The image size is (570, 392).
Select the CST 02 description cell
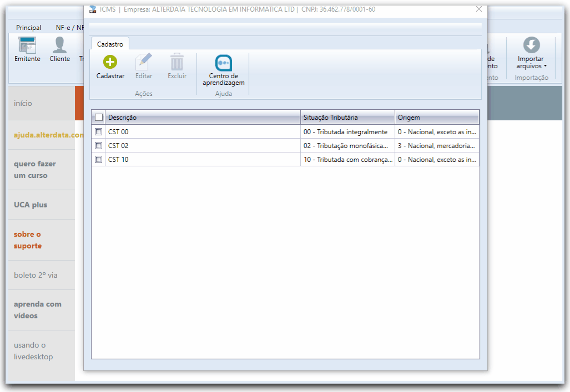tap(203, 145)
